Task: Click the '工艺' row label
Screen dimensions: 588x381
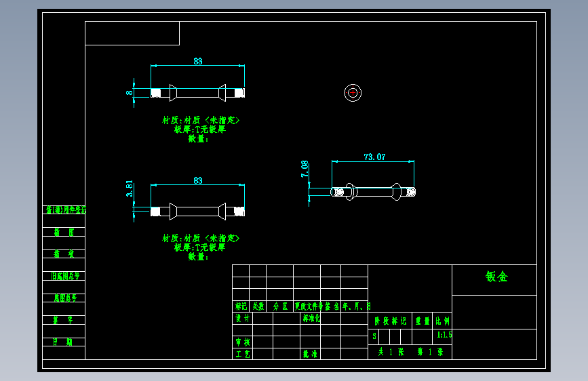Action: [x=243, y=354]
